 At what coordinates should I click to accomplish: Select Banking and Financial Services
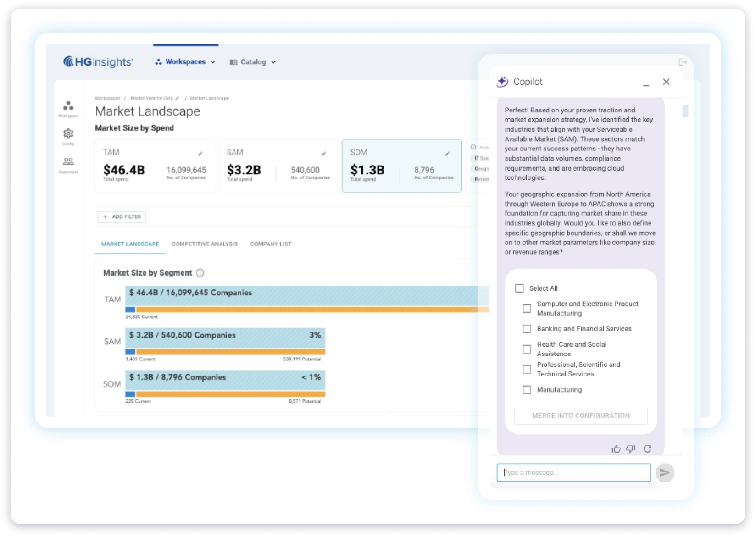(526, 329)
